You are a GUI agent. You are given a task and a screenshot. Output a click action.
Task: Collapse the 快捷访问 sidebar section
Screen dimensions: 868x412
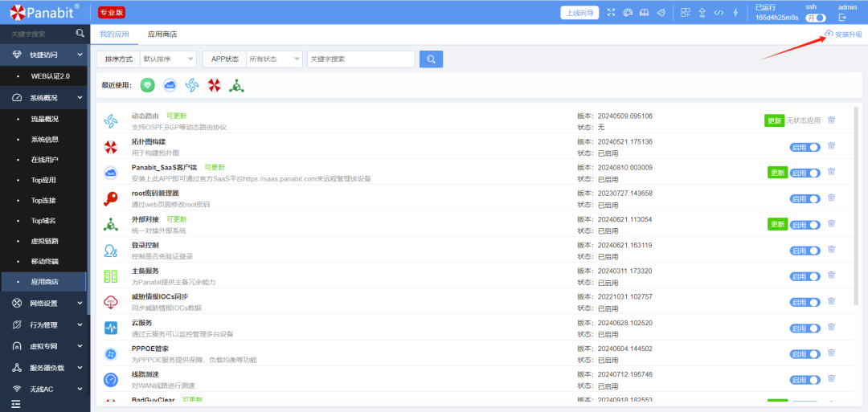44,55
